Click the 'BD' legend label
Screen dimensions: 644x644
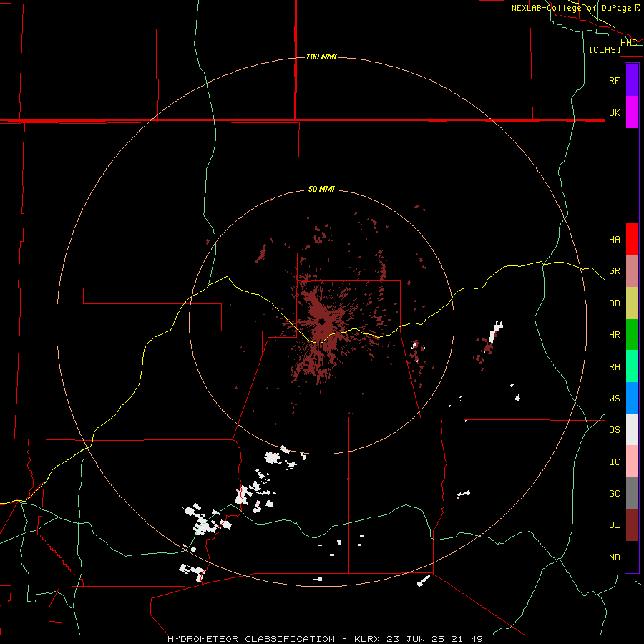click(x=615, y=303)
